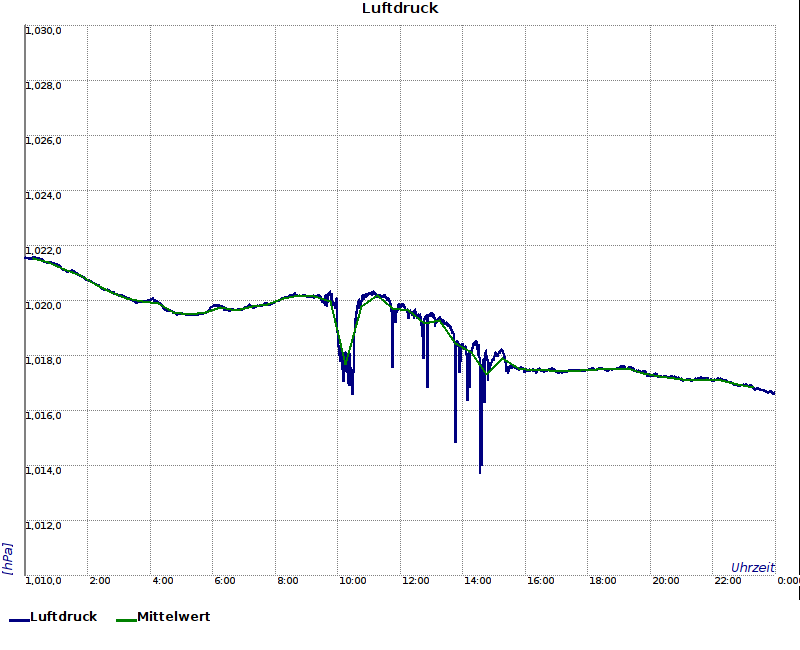Click the '[hPa]' axis unit label

8,559
